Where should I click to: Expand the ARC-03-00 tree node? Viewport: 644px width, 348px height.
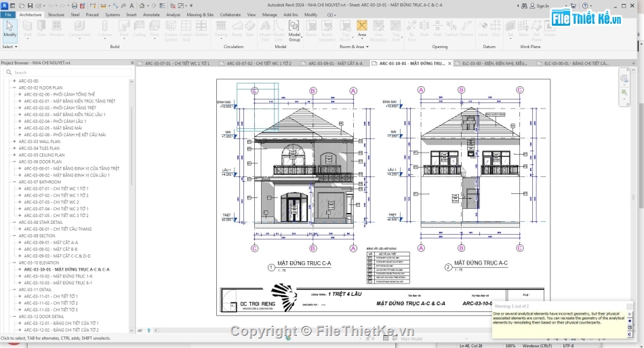[x=14, y=81]
